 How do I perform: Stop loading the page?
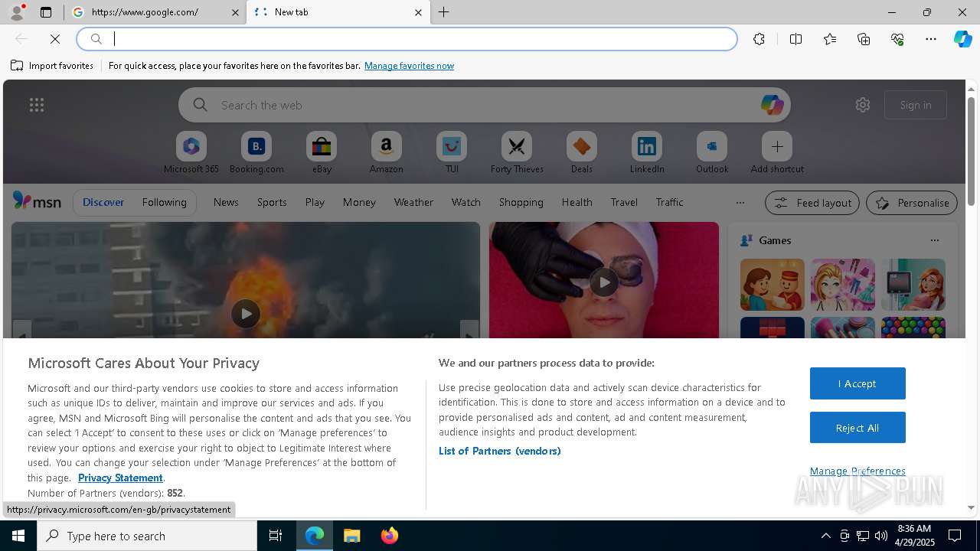click(55, 39)
